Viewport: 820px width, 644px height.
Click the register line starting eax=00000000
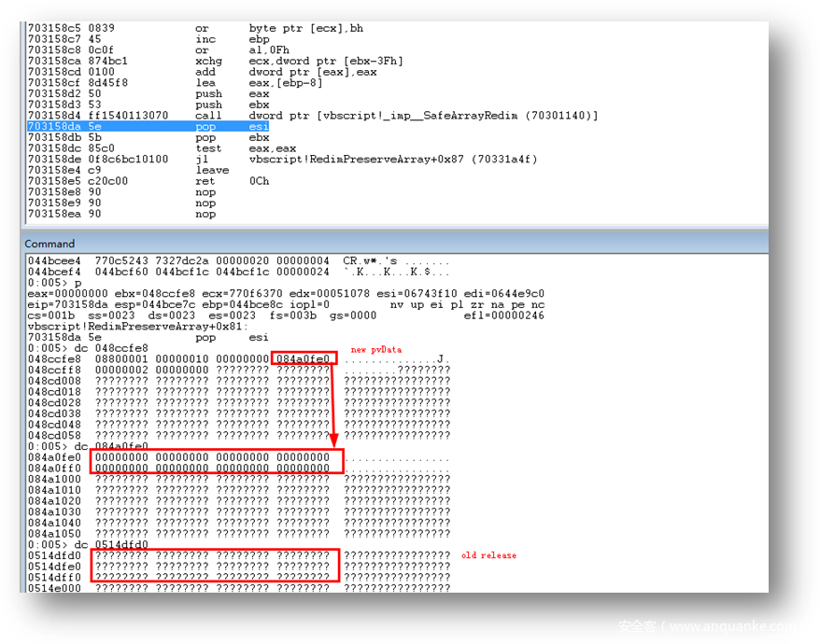[286, 294]
